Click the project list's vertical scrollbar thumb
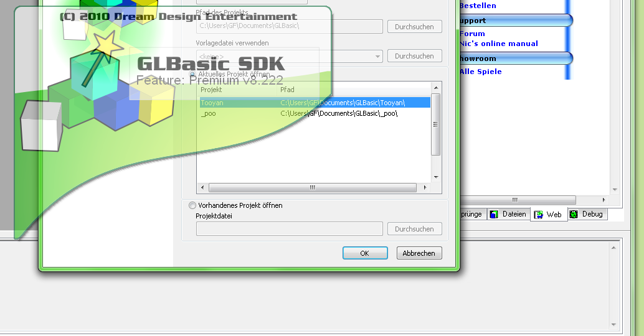Viewport: 644px width, 336px height. 436,124
